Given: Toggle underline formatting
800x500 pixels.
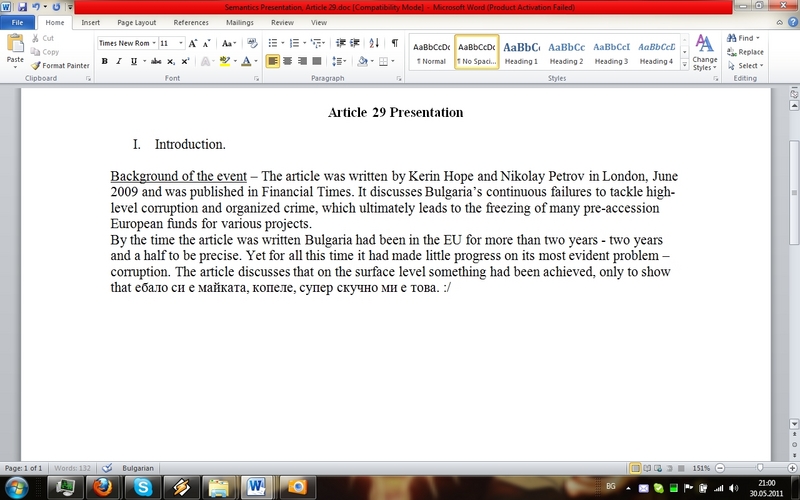Looking at the screenshot, I should point(133,61).
